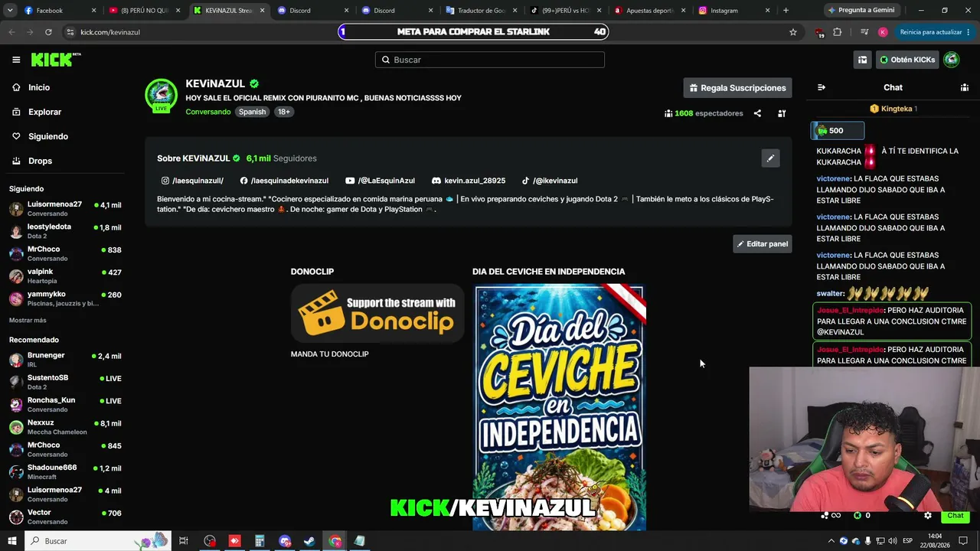Open Windows Start menu
Screen dimensions: 980x551
click(12, 541)
